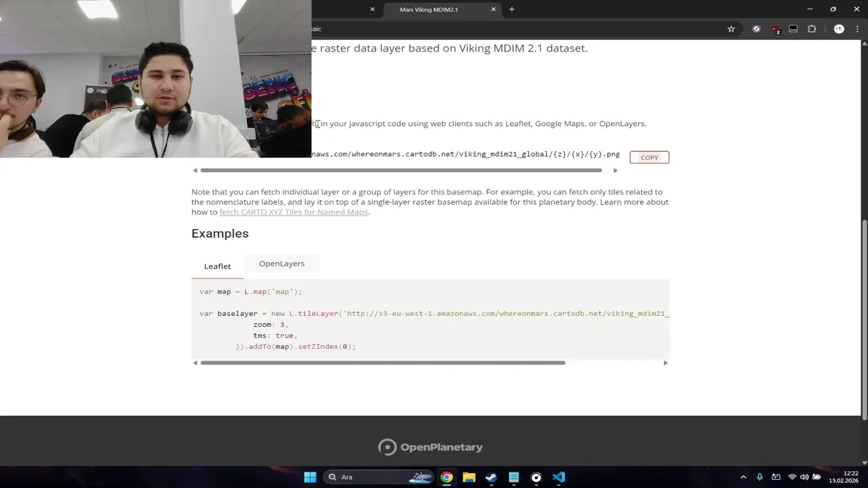
Task: Open the Wi-Fi network tray icon
Action: 792,477
